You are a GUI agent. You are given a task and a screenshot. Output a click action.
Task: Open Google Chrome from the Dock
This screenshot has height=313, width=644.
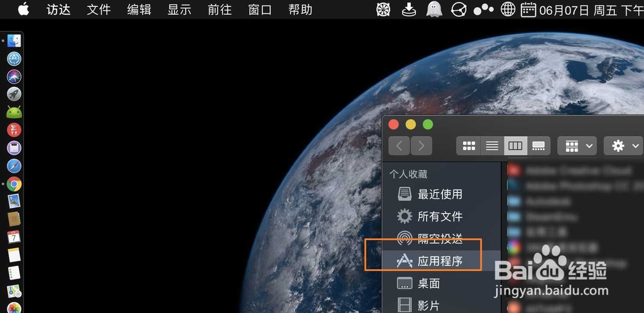click(x=14, y=184)
